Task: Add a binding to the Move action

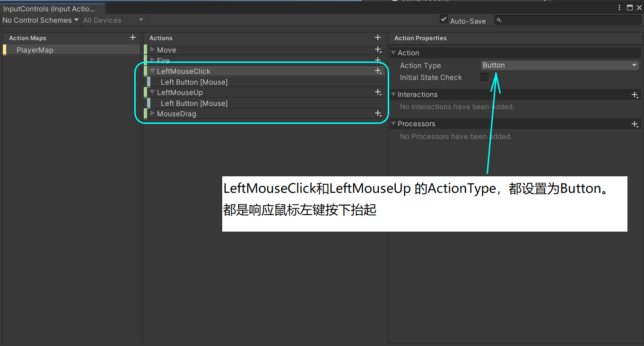Action: tap(377, 49)
